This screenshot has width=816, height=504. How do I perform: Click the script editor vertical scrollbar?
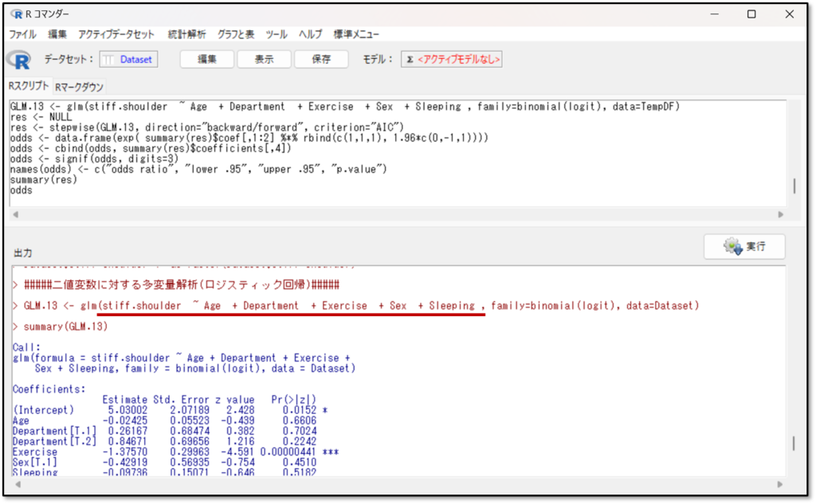point(793,185)
